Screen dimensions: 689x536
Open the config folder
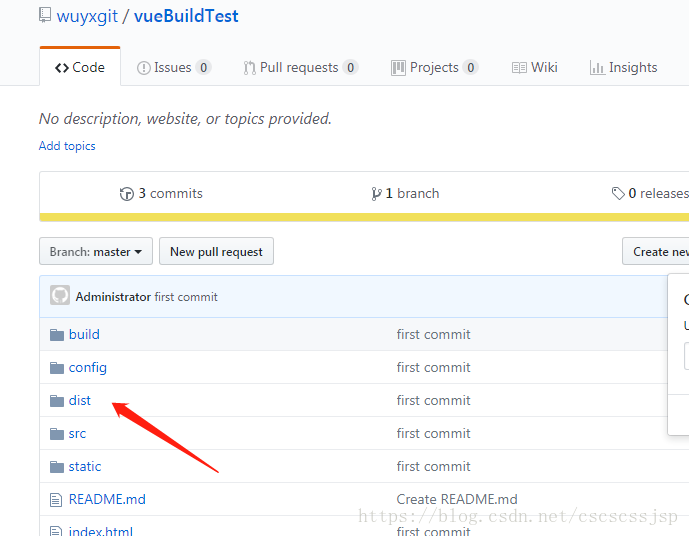(87, 367)
